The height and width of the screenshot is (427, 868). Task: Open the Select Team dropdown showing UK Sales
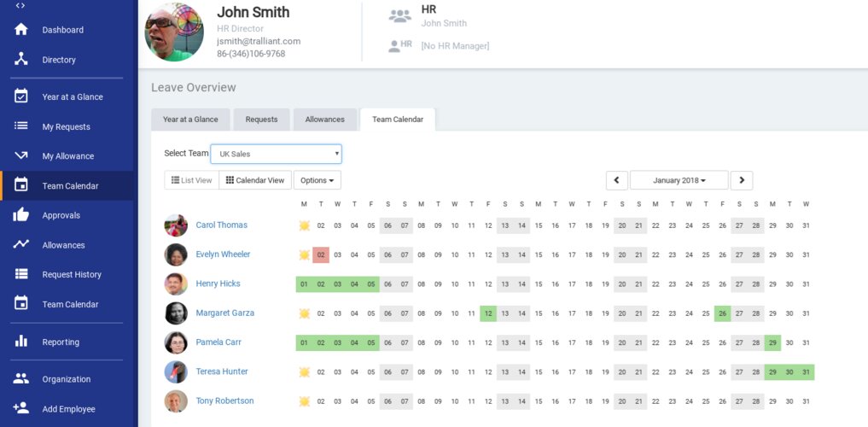tap(276, 154)
